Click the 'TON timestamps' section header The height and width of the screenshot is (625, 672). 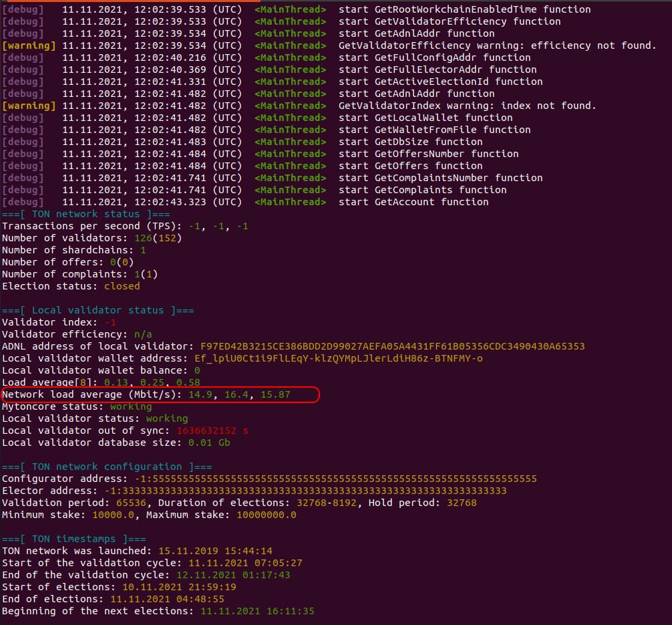coord(73,539)
